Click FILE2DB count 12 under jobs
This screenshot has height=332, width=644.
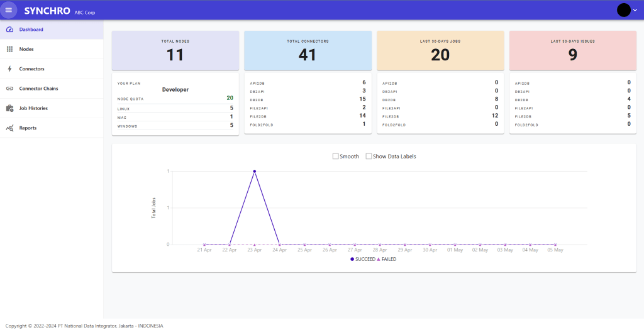(x=495, y=116)
